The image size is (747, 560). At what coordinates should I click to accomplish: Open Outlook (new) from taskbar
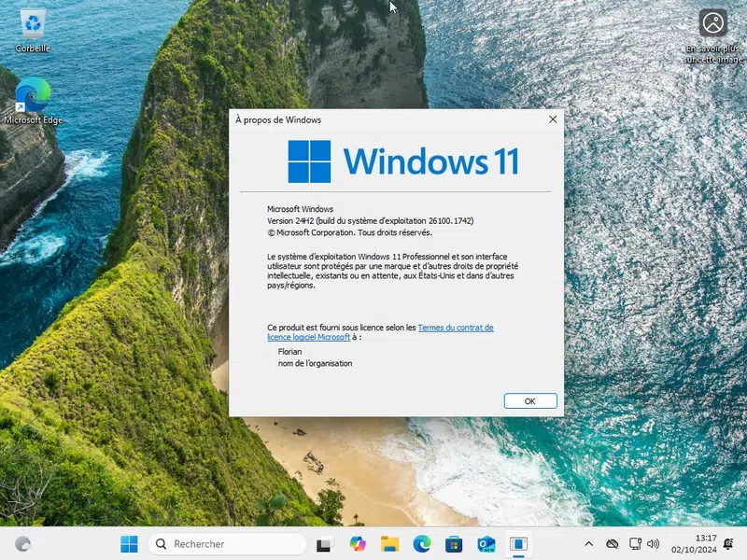[486, 544]
